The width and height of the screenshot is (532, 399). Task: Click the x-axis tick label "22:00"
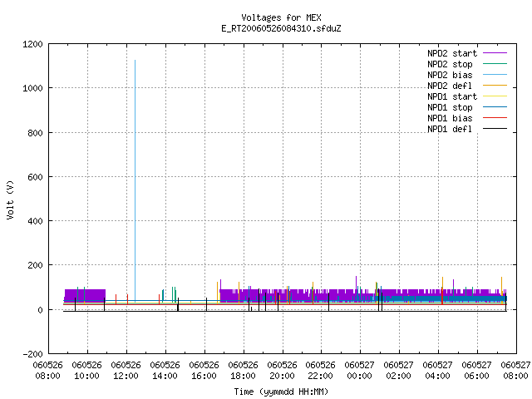320,376
